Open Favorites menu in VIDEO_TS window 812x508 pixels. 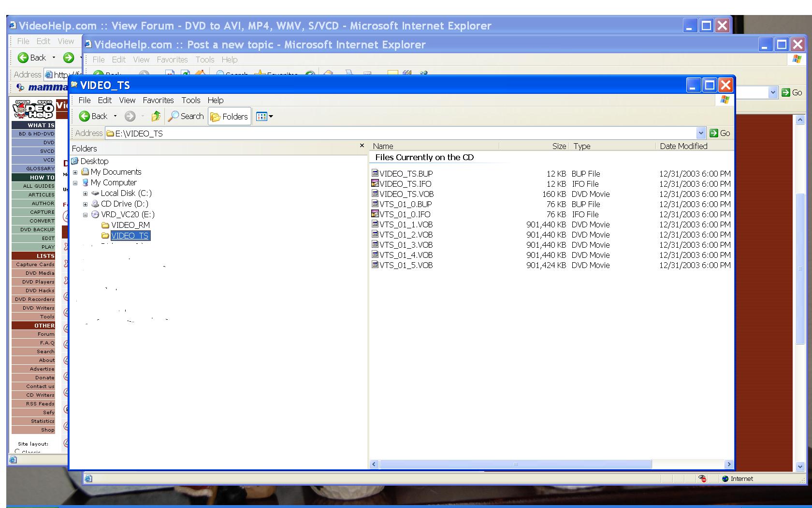point(158,100)
